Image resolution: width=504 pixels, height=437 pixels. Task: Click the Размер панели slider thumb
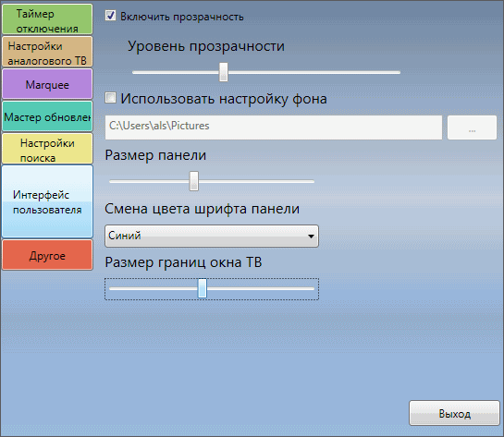point(194,181)
